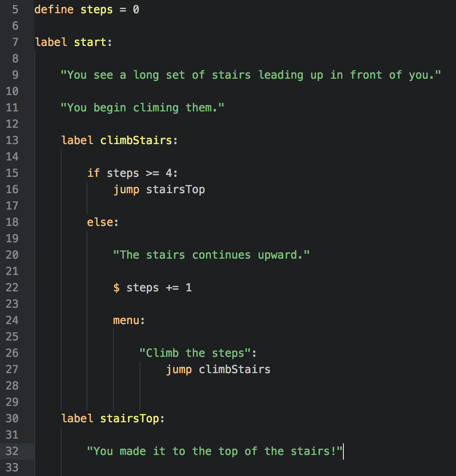Click the '$ steps += 1' statement

[152, 287]
